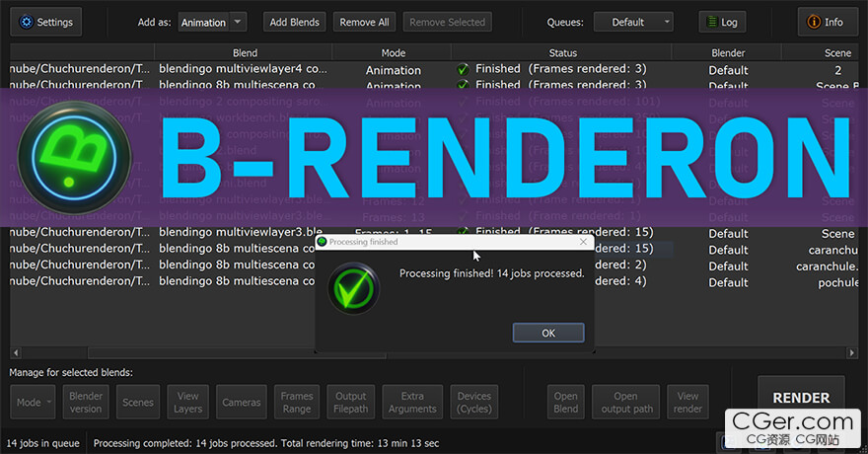
Task: Open the Add as Animation combo box
Action: pos(212,22)
